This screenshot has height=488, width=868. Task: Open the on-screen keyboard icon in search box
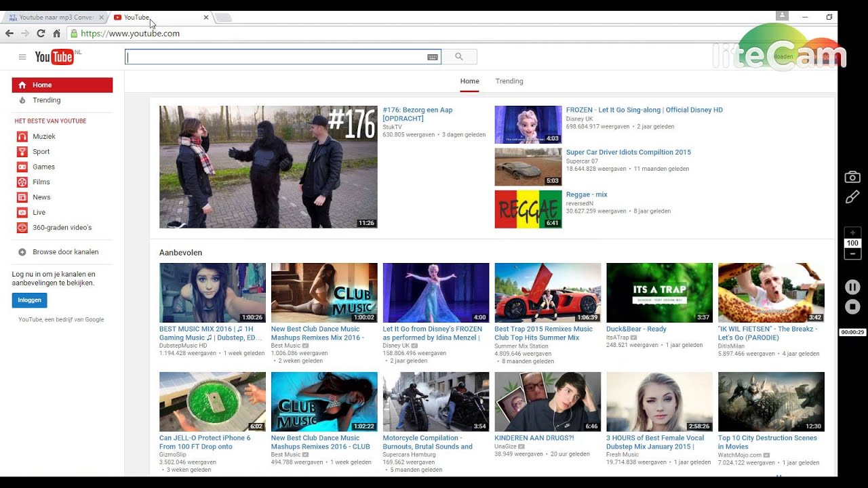pos(432,57)
